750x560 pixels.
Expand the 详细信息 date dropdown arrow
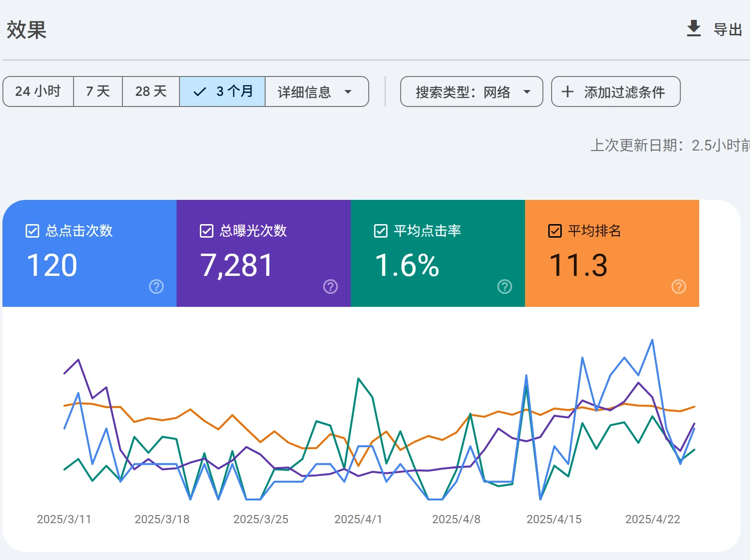[348, 91]
